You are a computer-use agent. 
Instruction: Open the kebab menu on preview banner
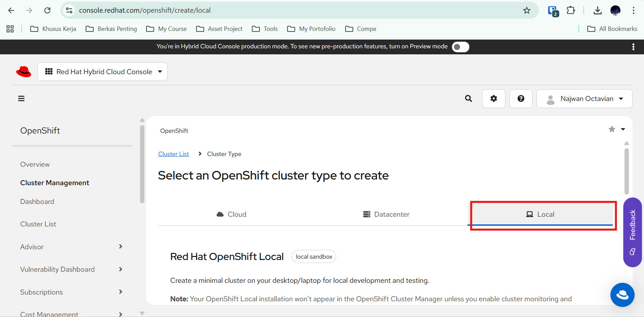pos(633,47)
